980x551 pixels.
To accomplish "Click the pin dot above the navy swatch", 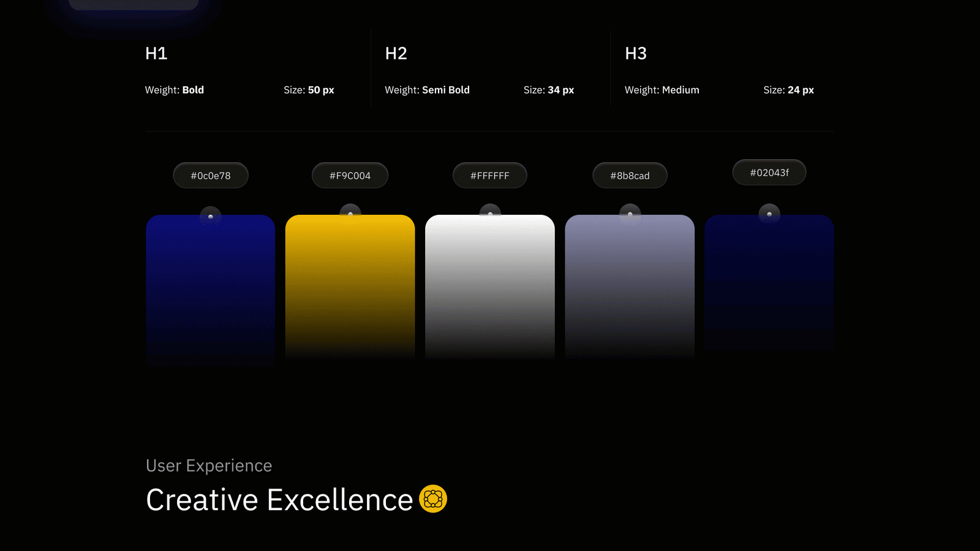I will point(211,217).
